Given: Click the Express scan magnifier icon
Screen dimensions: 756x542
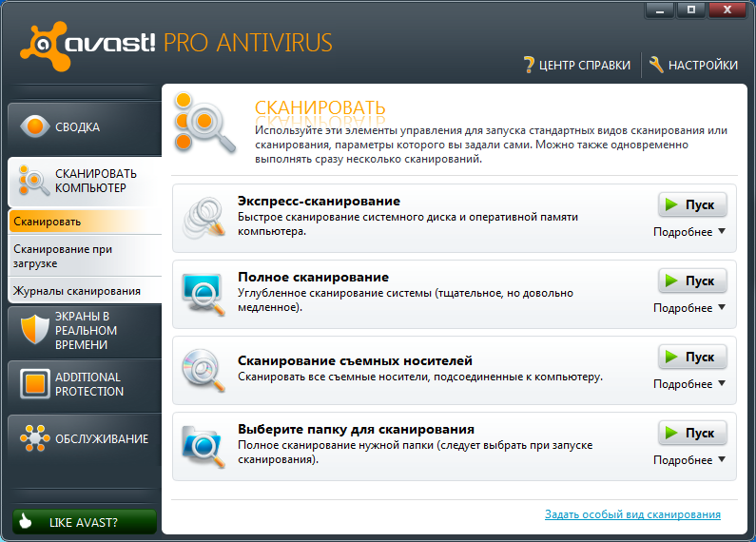Looking at the screenshot, I should [204, 219].
